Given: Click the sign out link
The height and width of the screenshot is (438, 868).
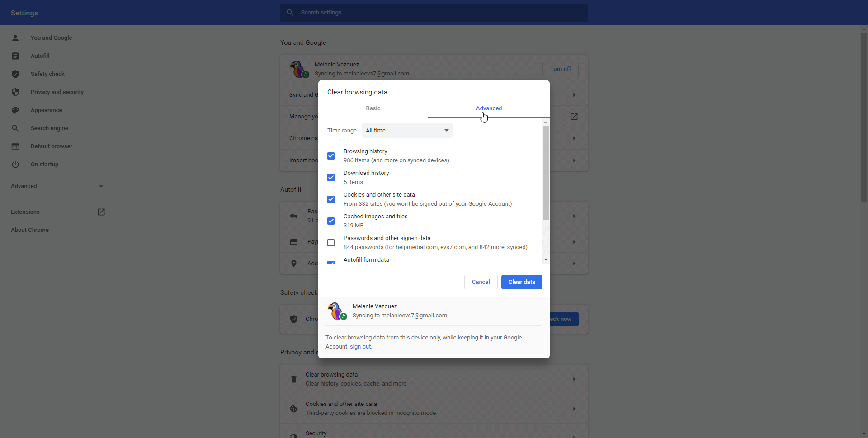Looking at the screenshot, I should point(360,347).
